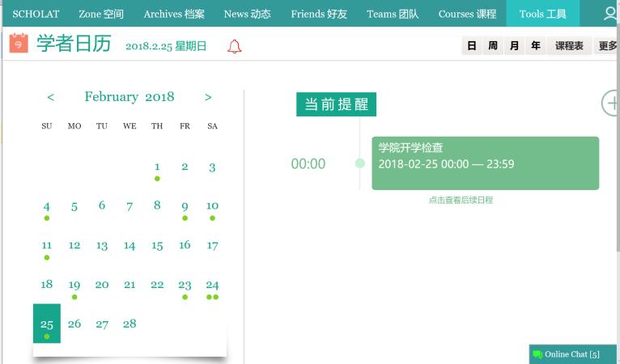Open the Friends 好友 menu
Viewport: 620px width, 364px height.
(x=319, y=14)
